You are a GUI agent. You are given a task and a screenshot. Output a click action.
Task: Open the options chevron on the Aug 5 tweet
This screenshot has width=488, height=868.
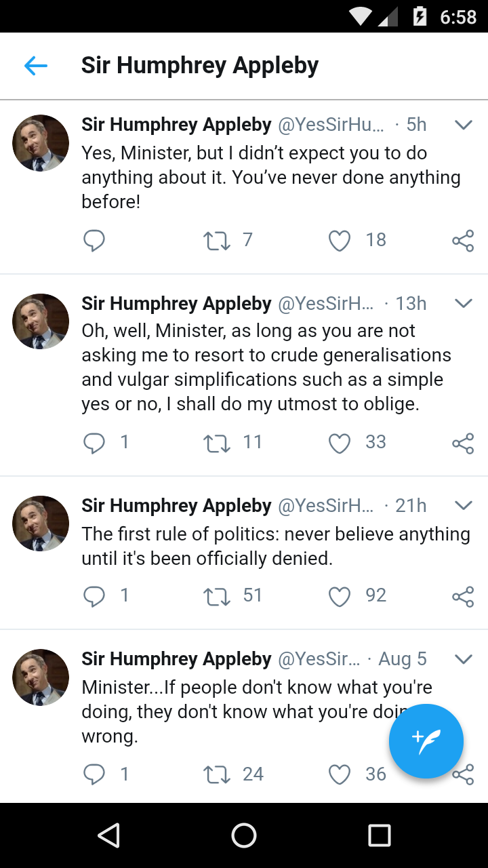(x=463, y=659)
